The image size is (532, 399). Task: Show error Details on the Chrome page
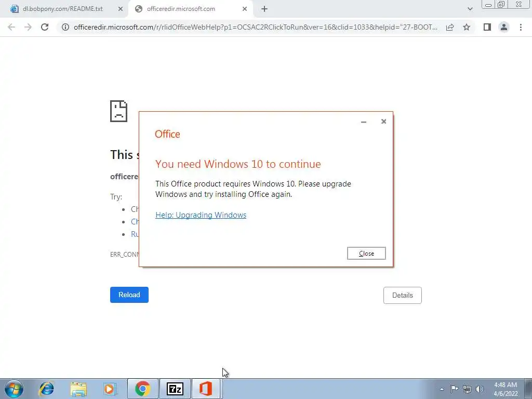point(403,295)
